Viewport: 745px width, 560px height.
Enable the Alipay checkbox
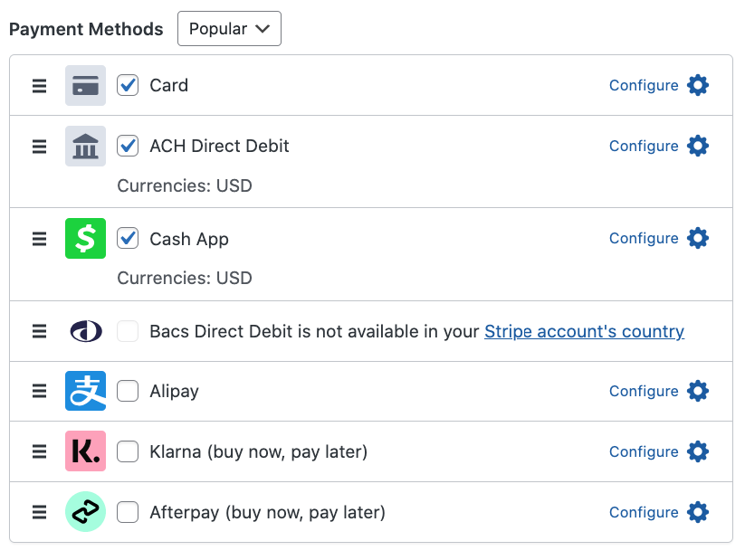pyautogui.click(x=128, y=391)
